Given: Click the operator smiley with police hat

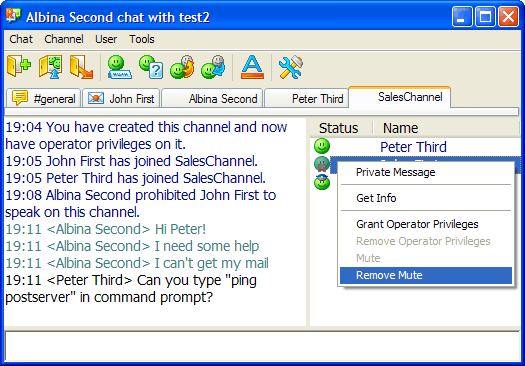Looking at the screenshot, I should 322,182.
